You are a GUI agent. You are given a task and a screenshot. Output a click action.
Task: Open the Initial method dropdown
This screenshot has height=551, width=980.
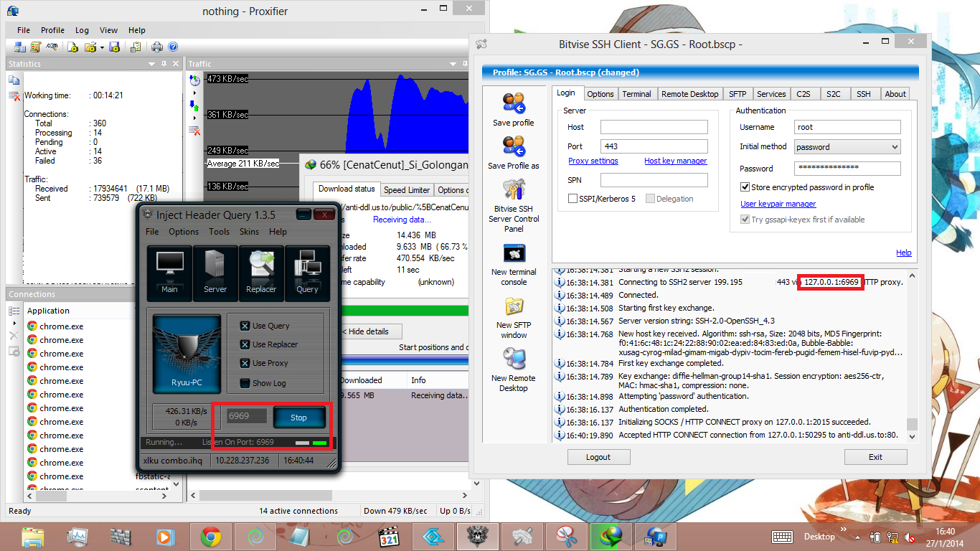(895, 146)
